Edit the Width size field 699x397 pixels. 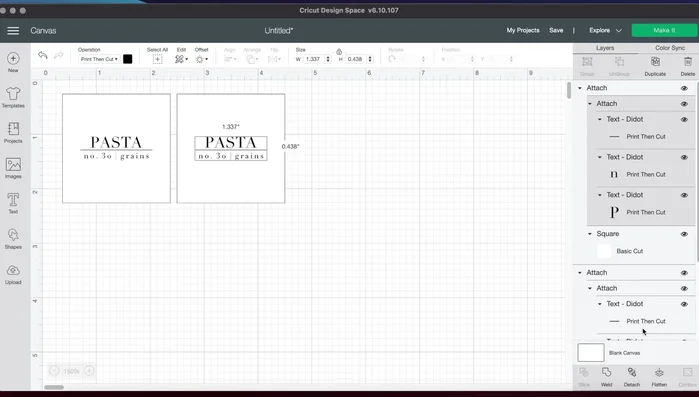[313, 59]
